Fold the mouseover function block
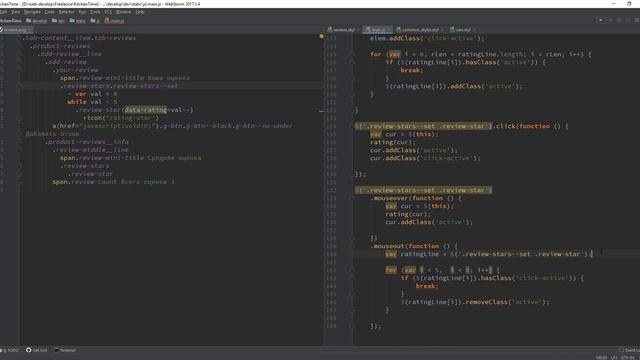This screenshot has height=360, width=640. pos(351,198)
